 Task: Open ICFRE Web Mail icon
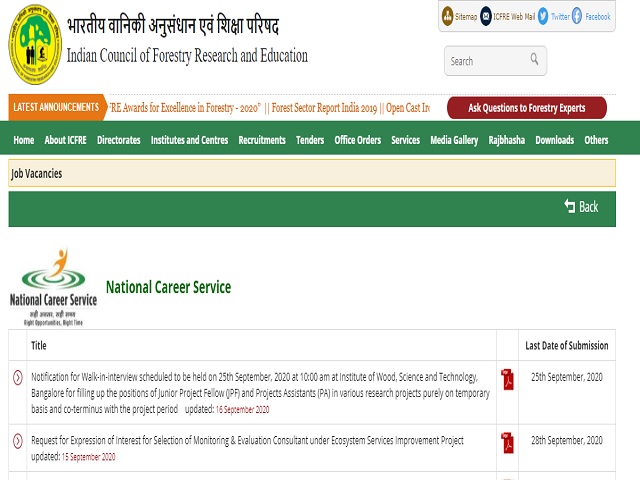(x=486, y=16)
